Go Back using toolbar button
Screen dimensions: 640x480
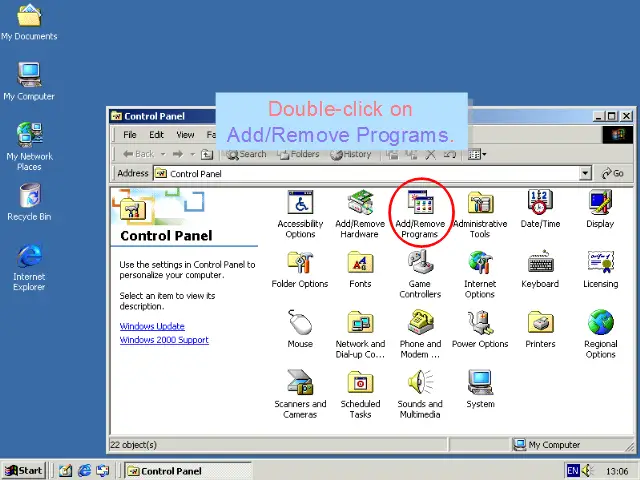138,154
